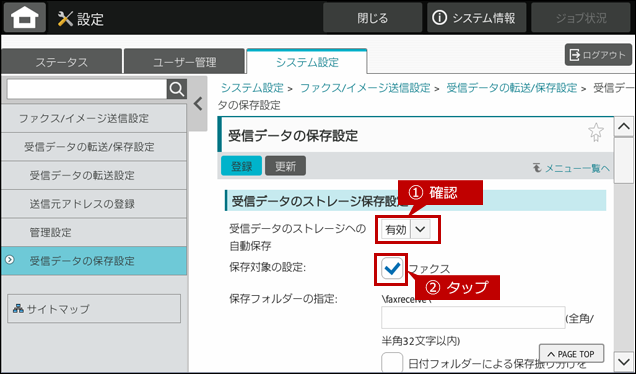This screenshot has height=374, width=636.
Task: Enable 日付フォルダー save sorting checkbox
Action: 392,362
